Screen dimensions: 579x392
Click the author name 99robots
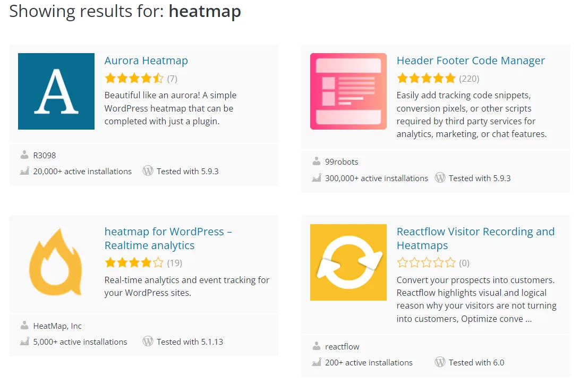(x=342, y=161)
